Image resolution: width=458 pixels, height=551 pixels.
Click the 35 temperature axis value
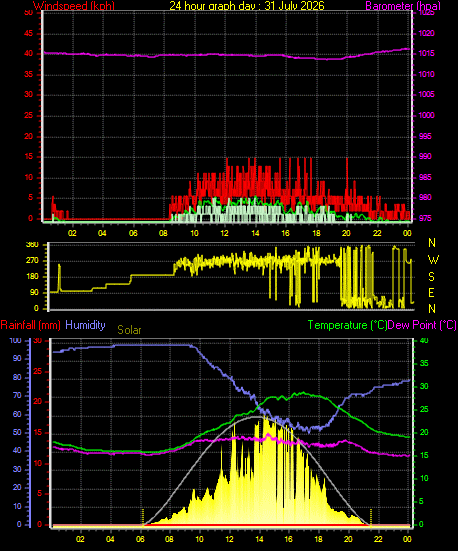click(x=424, y=363)
